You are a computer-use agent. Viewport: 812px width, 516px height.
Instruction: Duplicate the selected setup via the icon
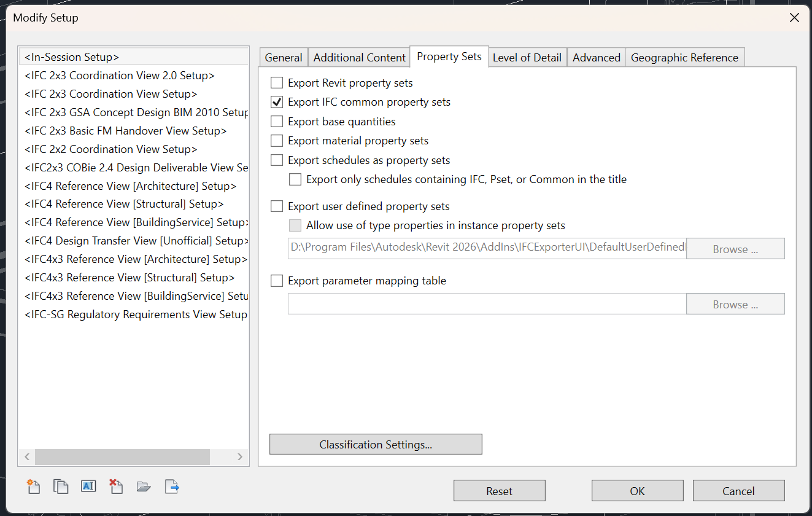pos(61,487)
